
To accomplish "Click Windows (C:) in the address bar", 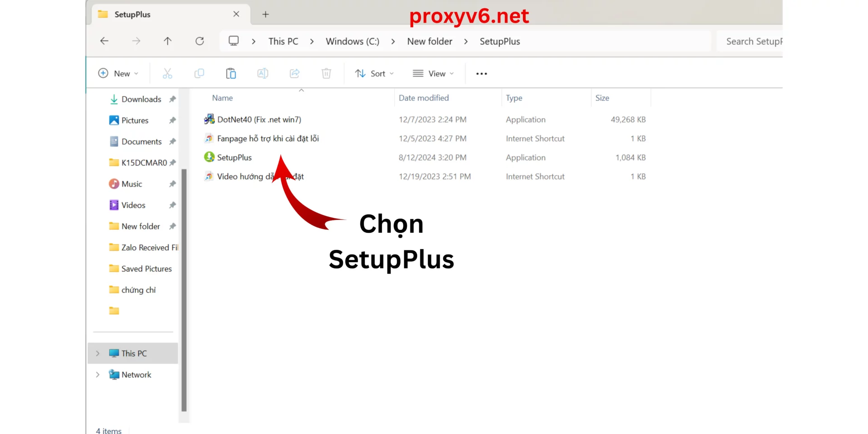I will [353, 41].
